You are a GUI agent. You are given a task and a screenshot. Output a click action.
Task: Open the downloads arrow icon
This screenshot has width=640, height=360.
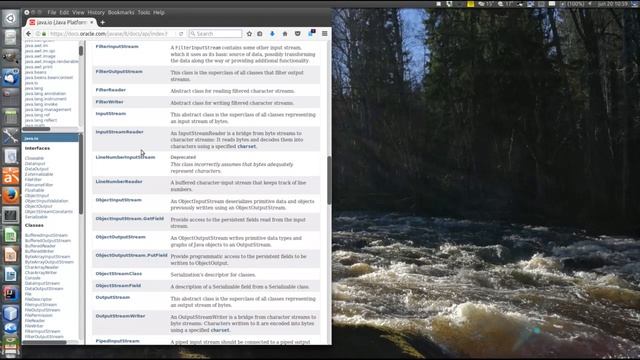pos(272,34)
